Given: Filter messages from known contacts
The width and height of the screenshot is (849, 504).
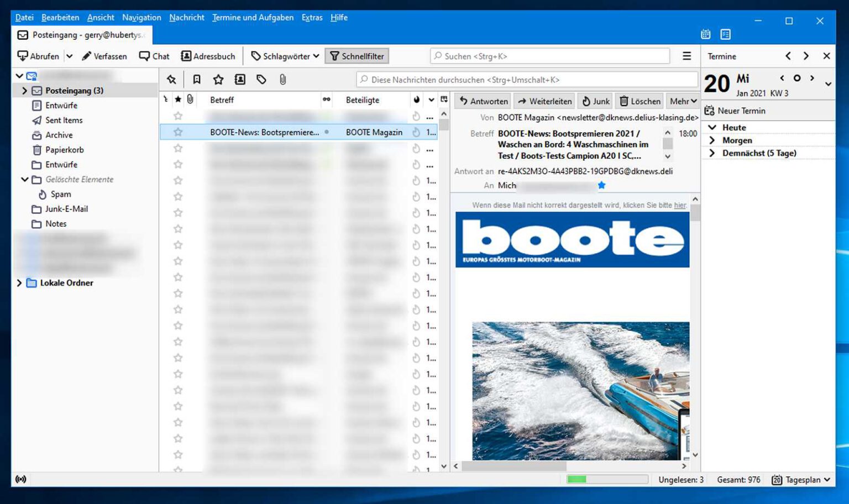Looking at the screenshot, I should 240,79.
